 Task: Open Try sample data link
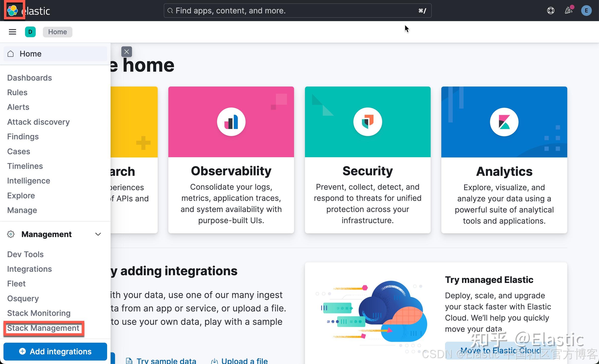coord(166,361)
